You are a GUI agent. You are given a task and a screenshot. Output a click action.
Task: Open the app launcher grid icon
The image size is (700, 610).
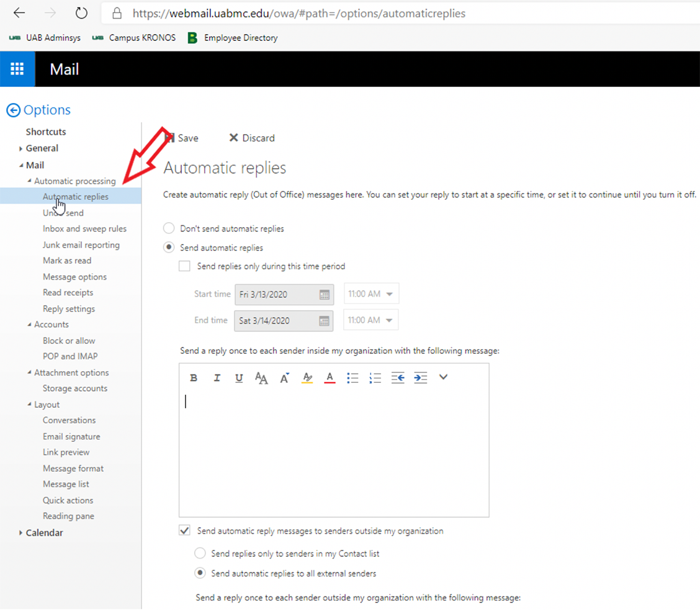(x=17, y=69)
